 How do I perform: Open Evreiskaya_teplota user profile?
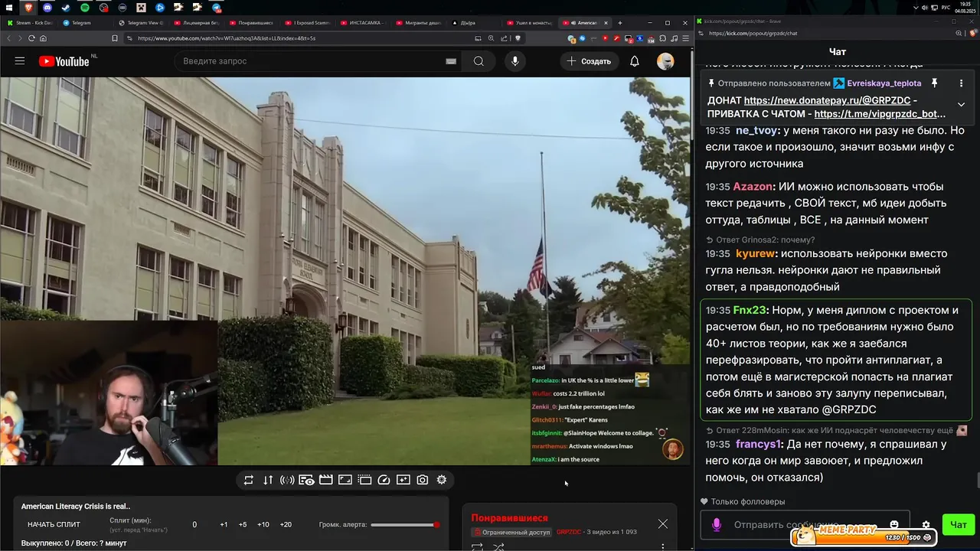pyautogui.click(x=884, y=83)
